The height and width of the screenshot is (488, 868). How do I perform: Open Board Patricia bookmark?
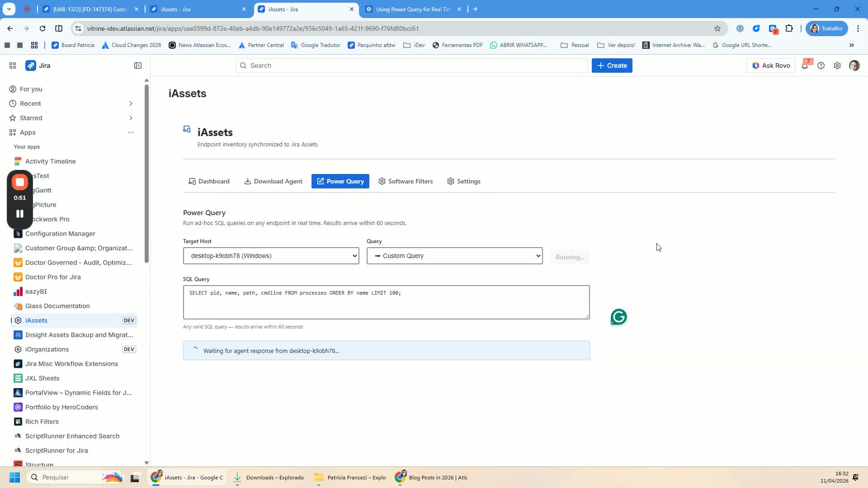click(x=73, y=45)
